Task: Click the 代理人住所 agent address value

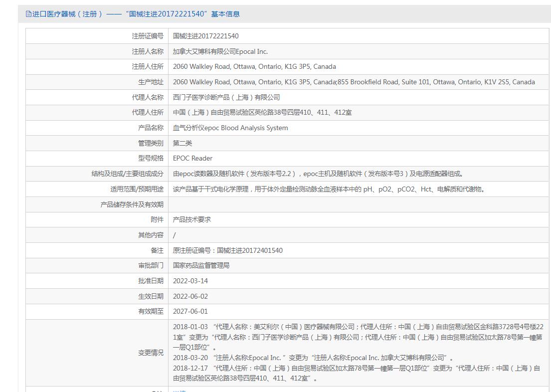Action: coord(262,112)
